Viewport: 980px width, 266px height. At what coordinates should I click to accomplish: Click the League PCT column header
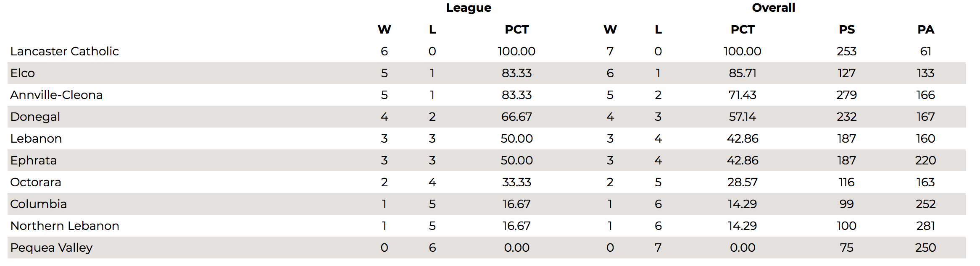coord(516,29)
